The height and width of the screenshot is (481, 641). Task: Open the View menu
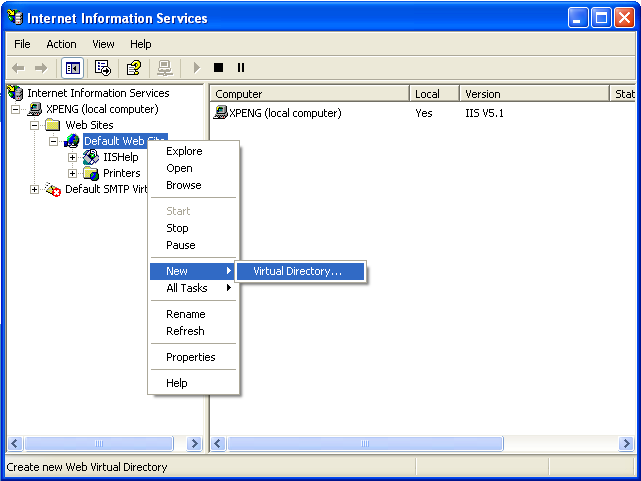[103, 44]
